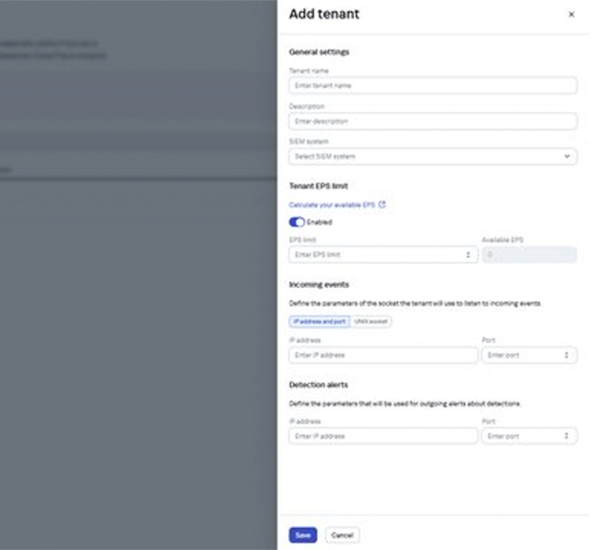Click the EPS limit input field

point(383,255)
